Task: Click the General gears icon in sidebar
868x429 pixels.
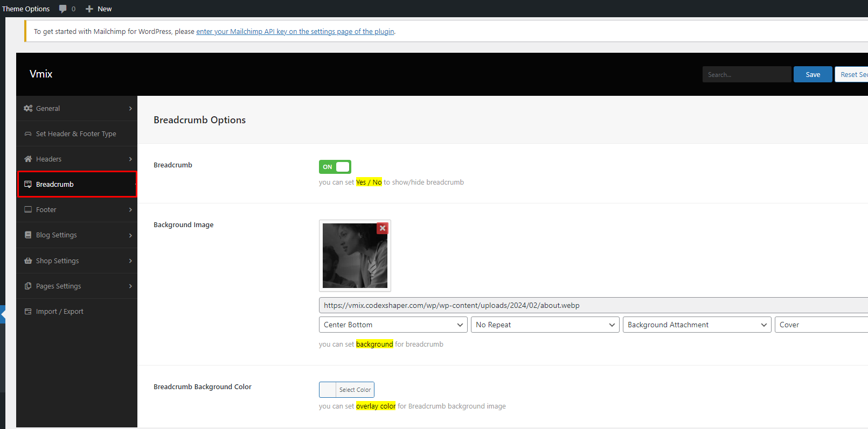Action: coord(28,108)
